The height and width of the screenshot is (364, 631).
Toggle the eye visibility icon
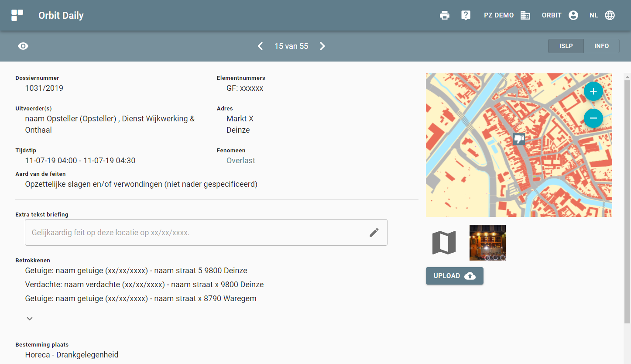(x=23, y=46)
